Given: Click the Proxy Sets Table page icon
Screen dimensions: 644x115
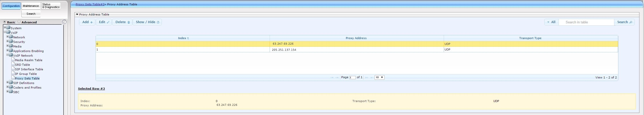Looking at the screenshot, I should pyautogui.click(x=13, y=78).
